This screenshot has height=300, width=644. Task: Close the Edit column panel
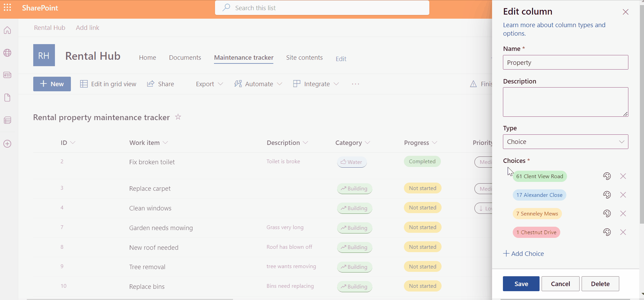point(626,12)
